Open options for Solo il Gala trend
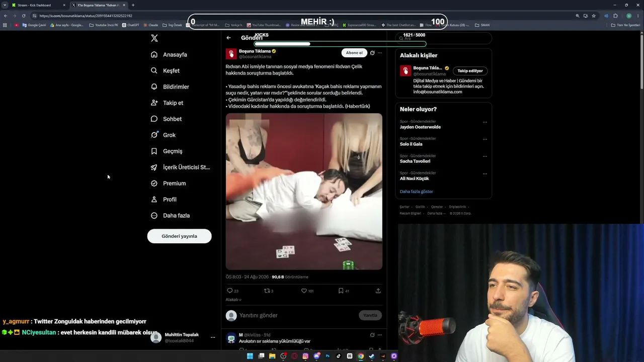Image resolution: width=644 pixels, height=362 pixels. coord(485,139)
